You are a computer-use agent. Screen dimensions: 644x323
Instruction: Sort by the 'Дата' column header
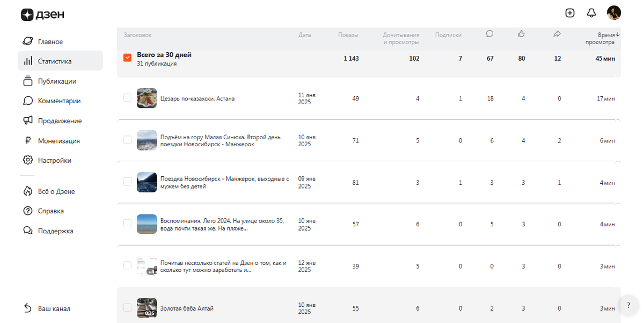304,35
